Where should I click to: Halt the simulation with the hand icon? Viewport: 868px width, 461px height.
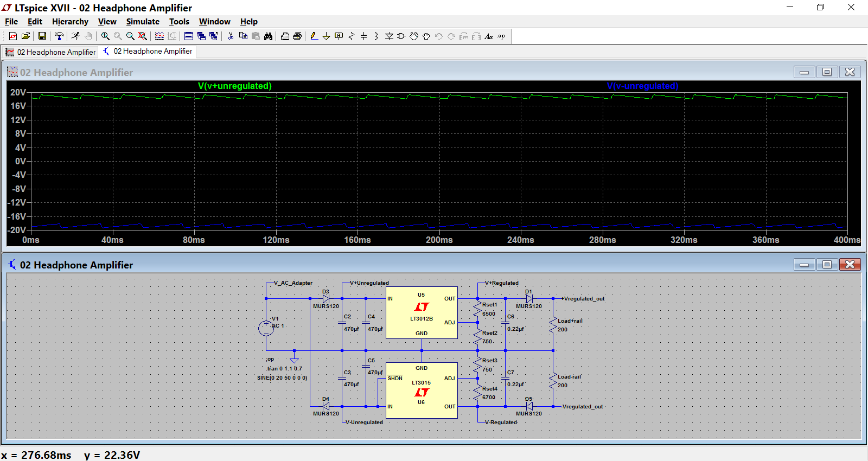[88, 36]
